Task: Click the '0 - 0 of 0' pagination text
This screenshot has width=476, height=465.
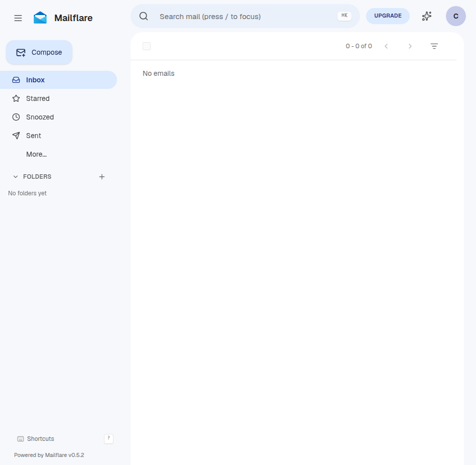Action: pos(359,46)
